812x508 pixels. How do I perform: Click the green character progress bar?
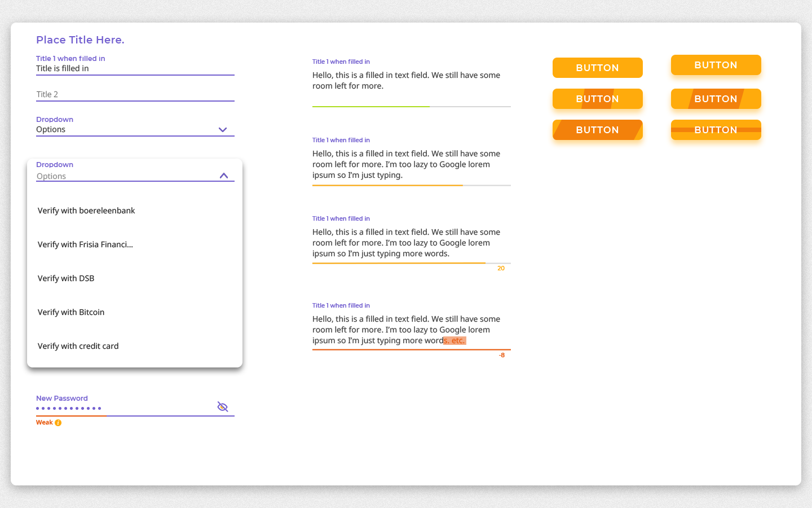point(371,106)
